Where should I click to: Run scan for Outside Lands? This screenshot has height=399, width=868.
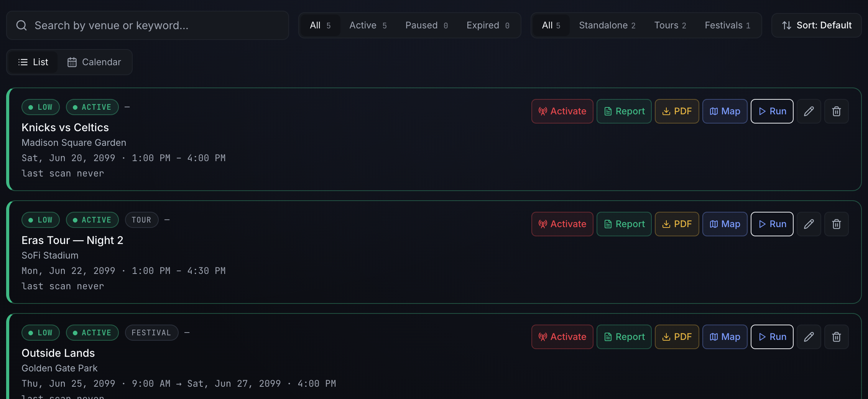point(772,337)
